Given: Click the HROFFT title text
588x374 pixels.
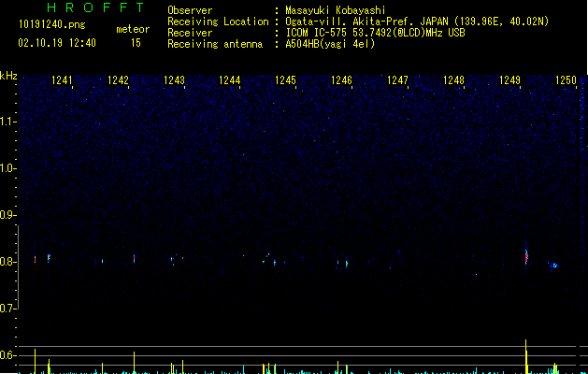Looking at the screenshot, I should 95,7.
